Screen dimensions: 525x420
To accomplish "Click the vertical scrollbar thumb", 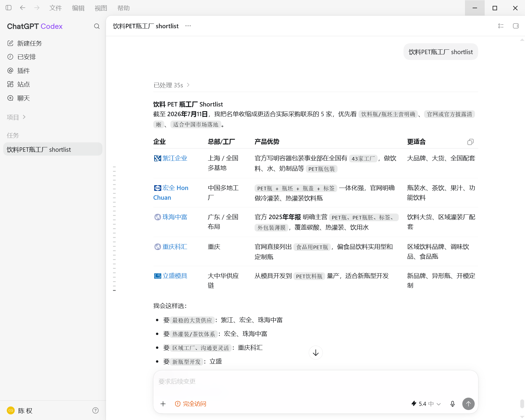I will tap(522, 404).
